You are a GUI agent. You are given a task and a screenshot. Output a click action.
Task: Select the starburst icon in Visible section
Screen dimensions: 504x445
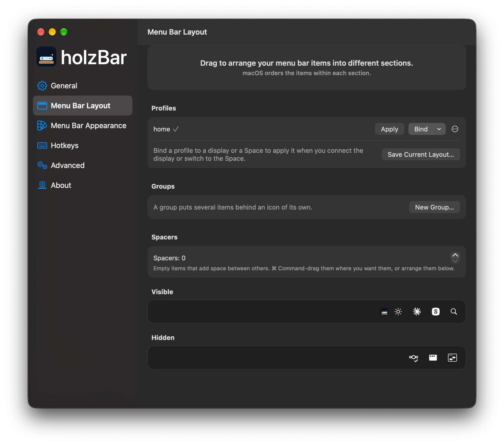click(x=417, y=312)
